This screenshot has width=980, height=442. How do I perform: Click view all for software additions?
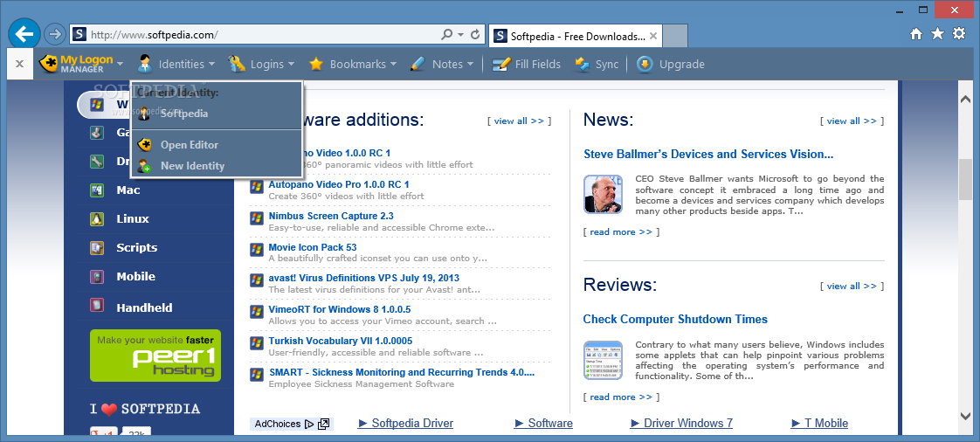[520, 121]
